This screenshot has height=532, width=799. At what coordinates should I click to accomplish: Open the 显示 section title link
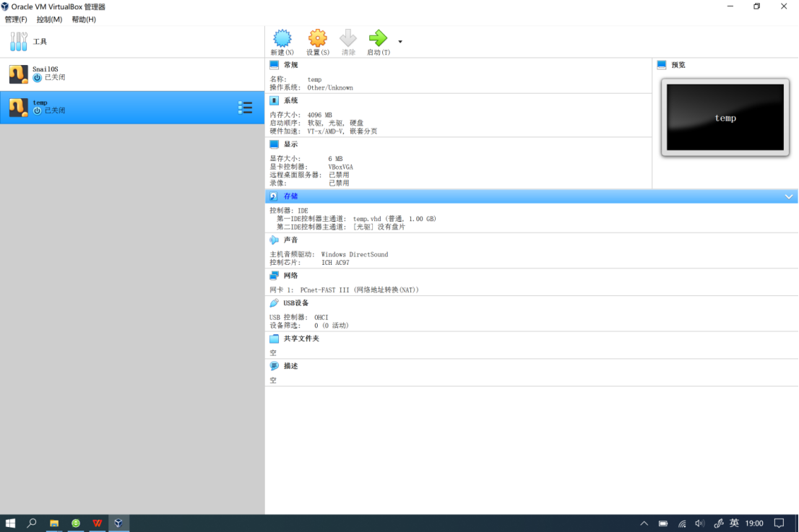coord(291,144)
